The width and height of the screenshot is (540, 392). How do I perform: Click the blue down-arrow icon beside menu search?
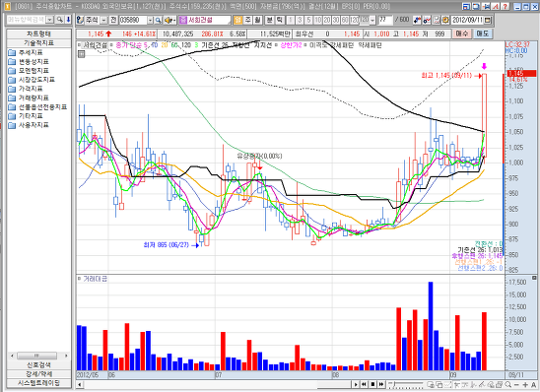click(68, 20)
